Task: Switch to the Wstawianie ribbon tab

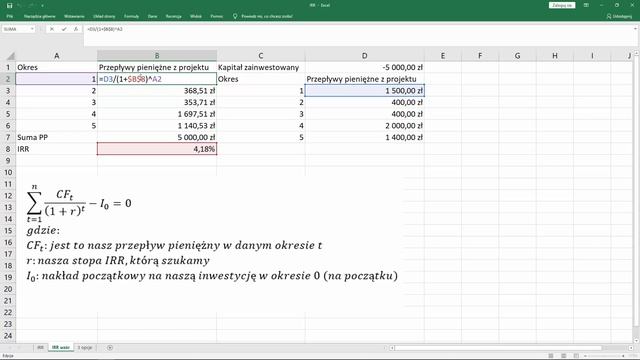Action: tap(74, 16)
